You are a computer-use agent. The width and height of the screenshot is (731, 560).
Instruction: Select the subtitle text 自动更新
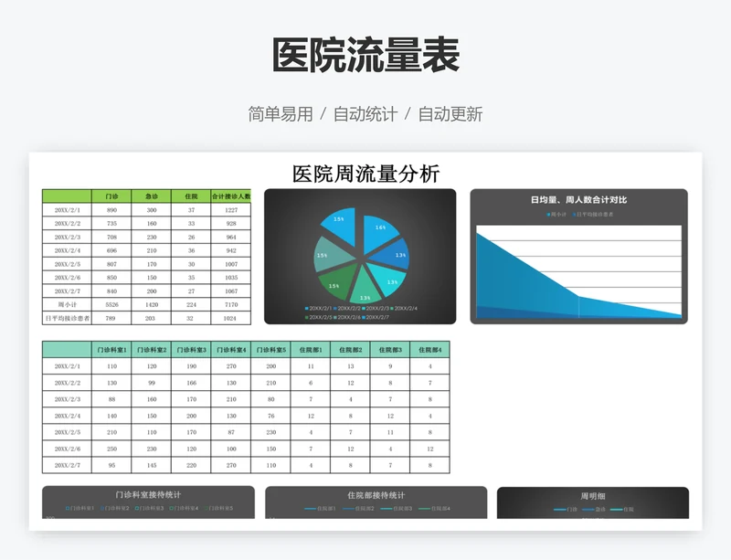tap(450, 114)
